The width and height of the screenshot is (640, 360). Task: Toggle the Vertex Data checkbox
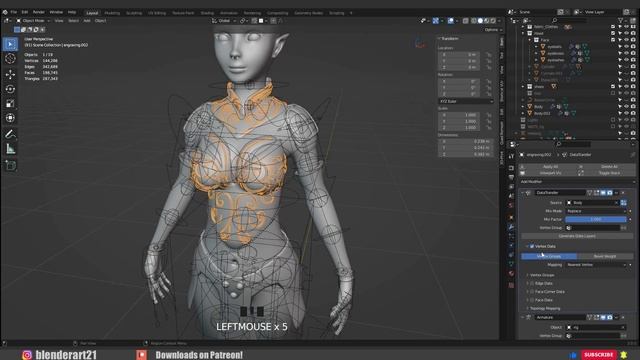pyautogui.click(x=532, y=247)
